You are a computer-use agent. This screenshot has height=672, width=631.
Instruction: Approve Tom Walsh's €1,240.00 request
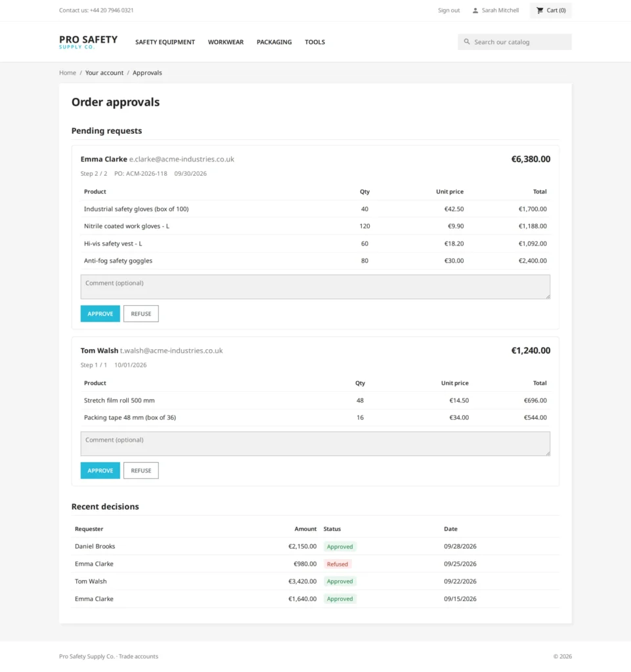pos(100,471)
